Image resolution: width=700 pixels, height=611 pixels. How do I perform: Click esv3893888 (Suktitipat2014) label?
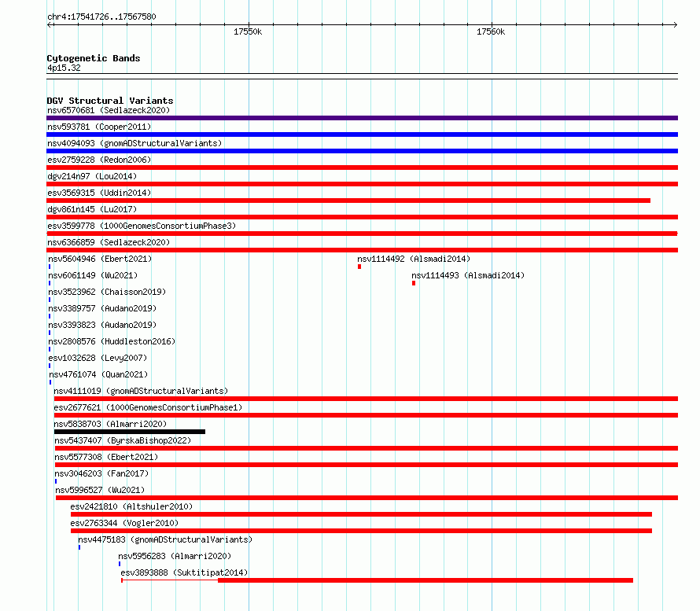184,572
